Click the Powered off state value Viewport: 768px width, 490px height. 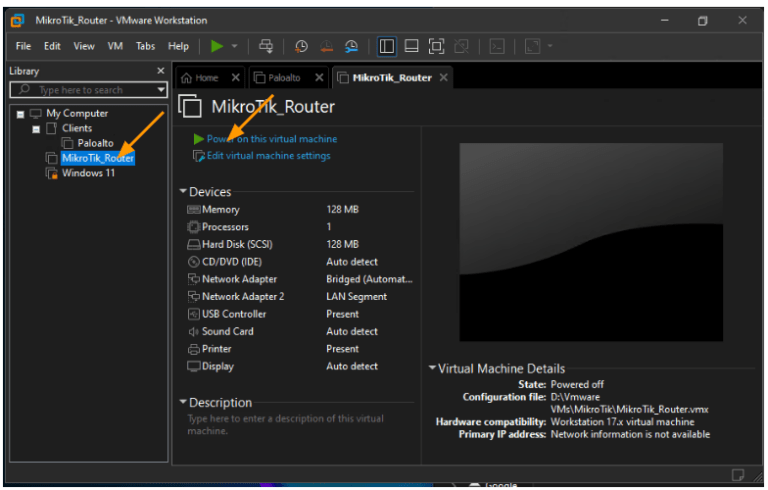tap(577, 384)
